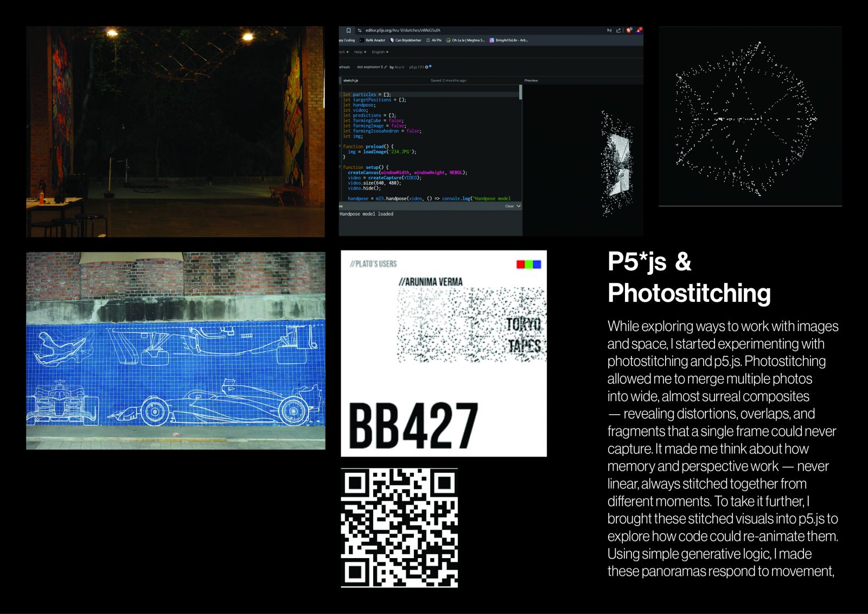Select the sketch.js file tab

(x=350, y=80)
